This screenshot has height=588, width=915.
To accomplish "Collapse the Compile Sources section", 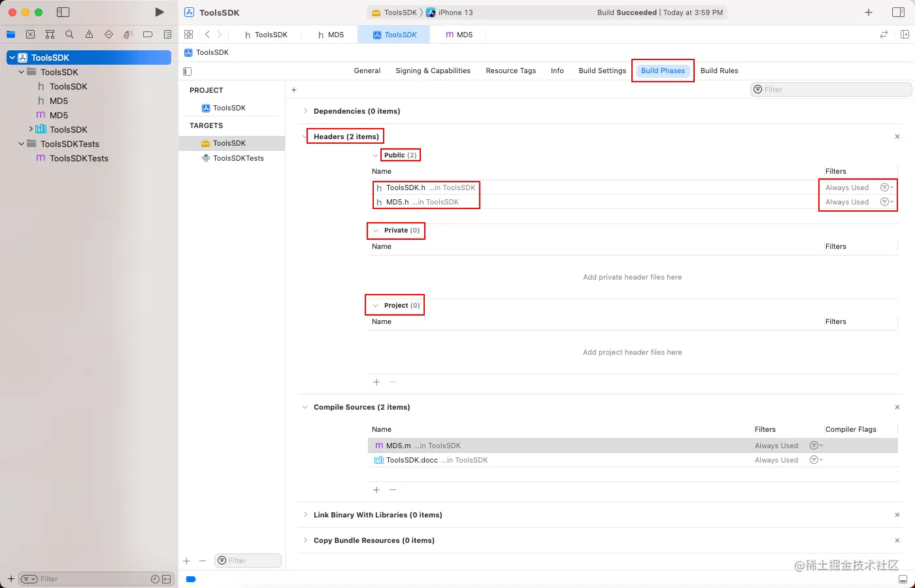I will (305, 407).
